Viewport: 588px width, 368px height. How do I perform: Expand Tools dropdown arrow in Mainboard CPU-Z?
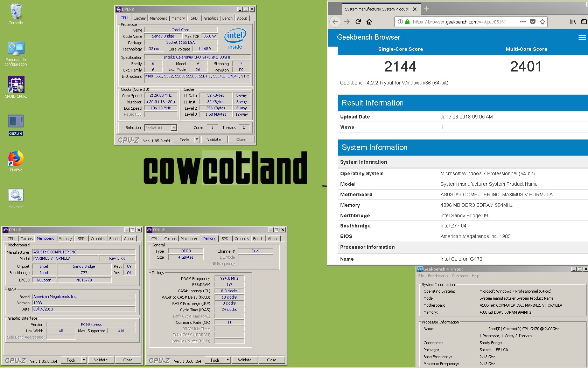84,360
